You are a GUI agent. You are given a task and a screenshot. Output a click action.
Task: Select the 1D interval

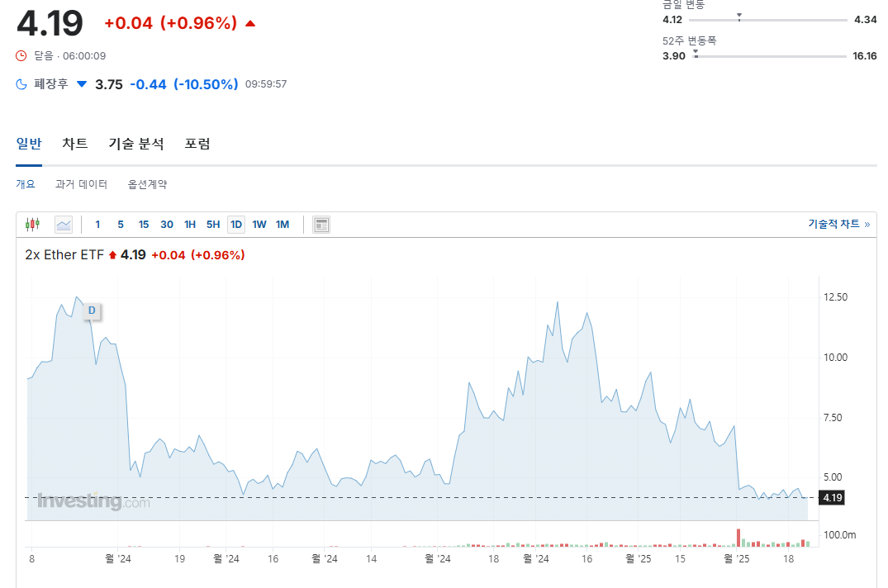[x=236, y=225]
